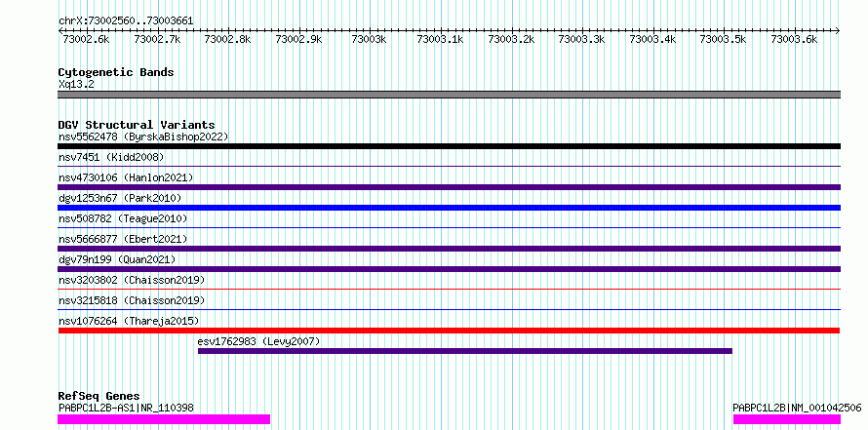Open nsv5666877 (Ebert2021) variant label
The height and width of the screenshot is (430, 868).
[x=123, y=239]
